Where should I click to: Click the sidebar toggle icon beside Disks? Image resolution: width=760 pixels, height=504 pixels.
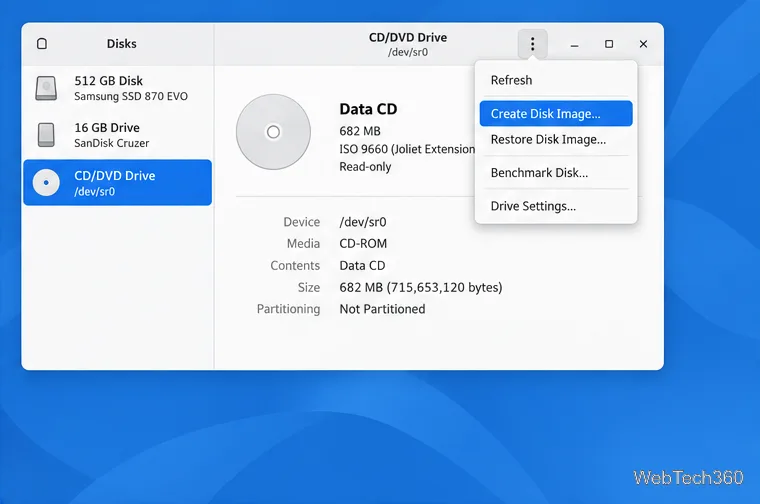42,44
